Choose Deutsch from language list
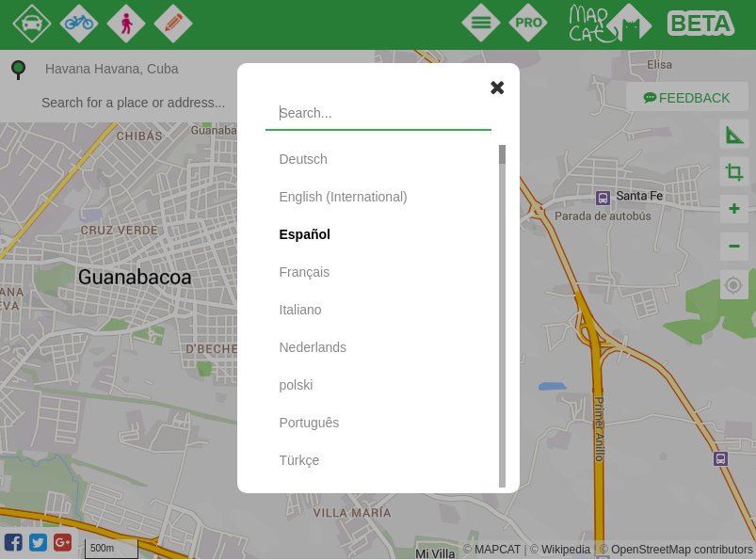The height and width of the screenshot is (560, 756). pyautogui.click(x=303, y=159)
